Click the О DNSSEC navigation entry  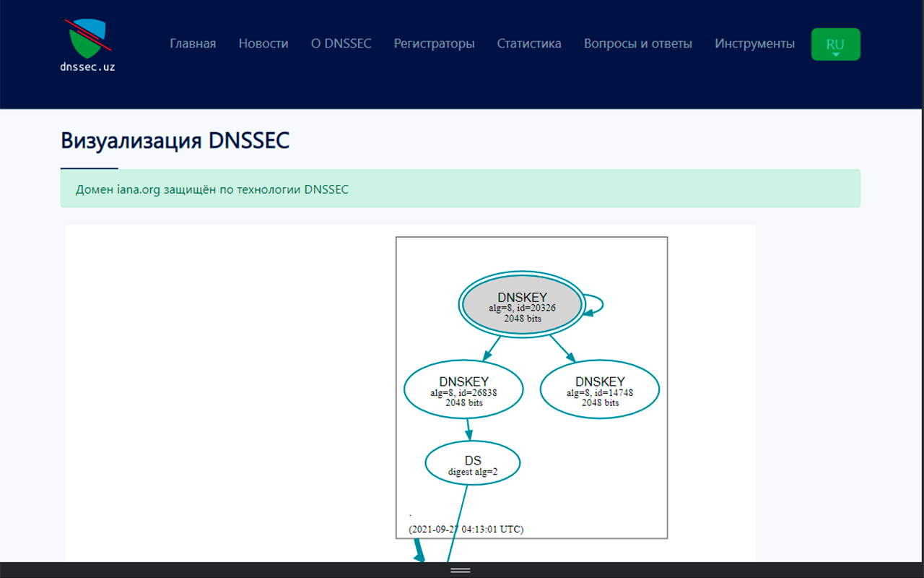(x=341, y=43)
